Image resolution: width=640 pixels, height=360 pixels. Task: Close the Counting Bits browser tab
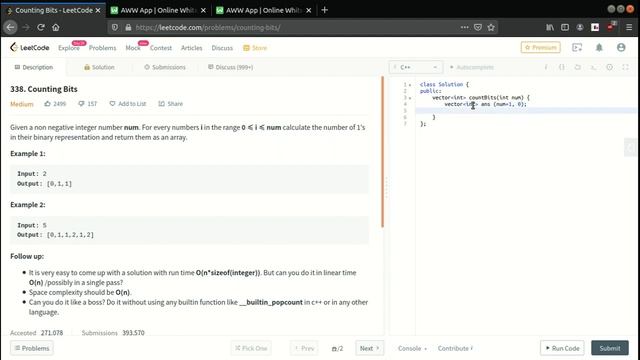click(x=98, y=10)
